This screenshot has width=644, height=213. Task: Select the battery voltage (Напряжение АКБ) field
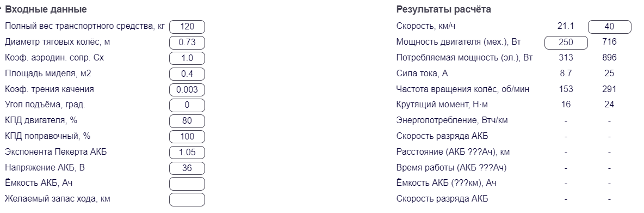tap(187, 168)
